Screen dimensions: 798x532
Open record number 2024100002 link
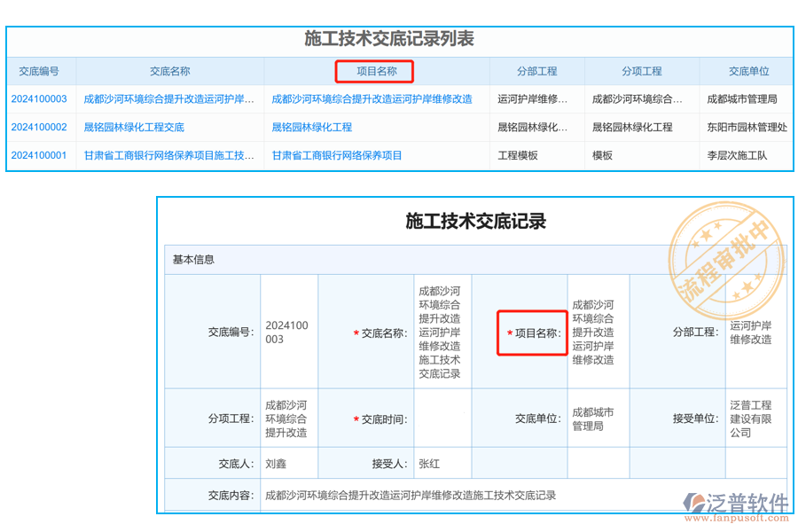tap(39, 126)
